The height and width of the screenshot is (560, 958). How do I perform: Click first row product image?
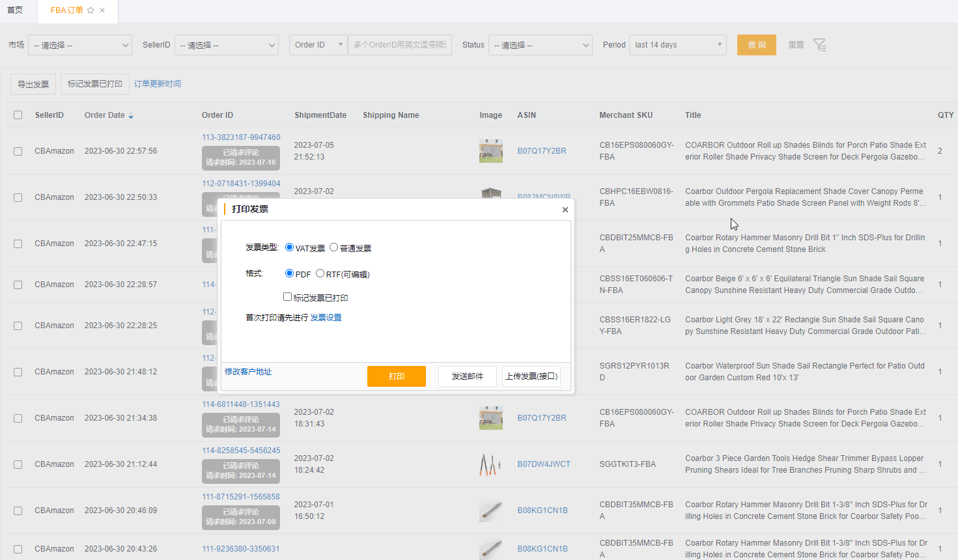490,151
